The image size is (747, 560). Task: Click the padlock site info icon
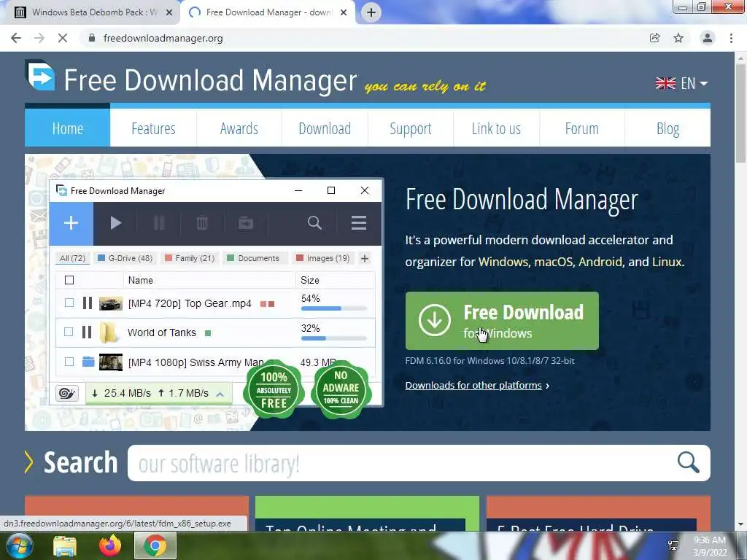click(92, 38)
